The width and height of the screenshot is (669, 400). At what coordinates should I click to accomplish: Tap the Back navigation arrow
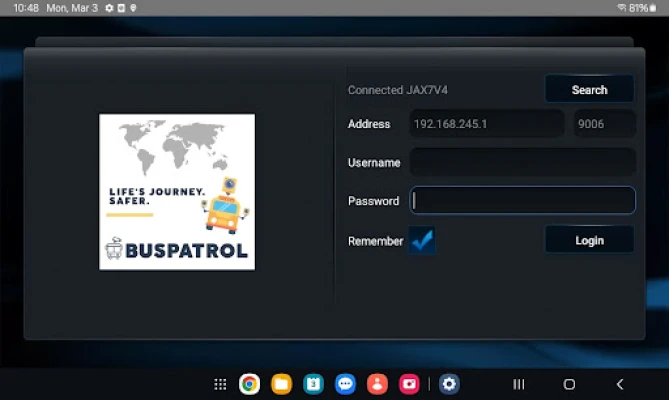620,384
